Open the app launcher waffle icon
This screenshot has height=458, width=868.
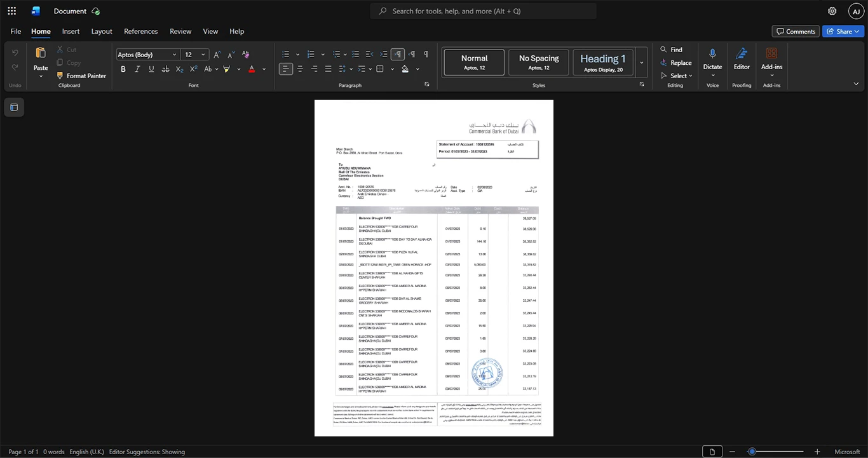click(11, 11)
